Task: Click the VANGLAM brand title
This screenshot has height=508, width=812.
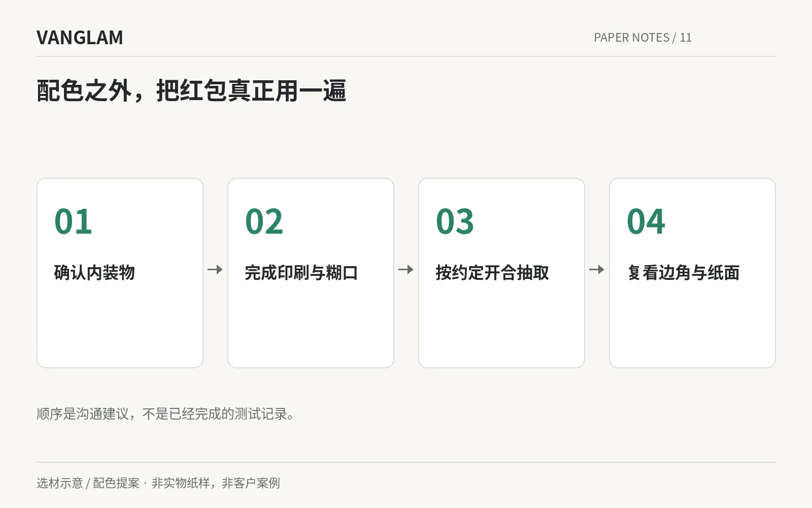Action: pos(80,38)
